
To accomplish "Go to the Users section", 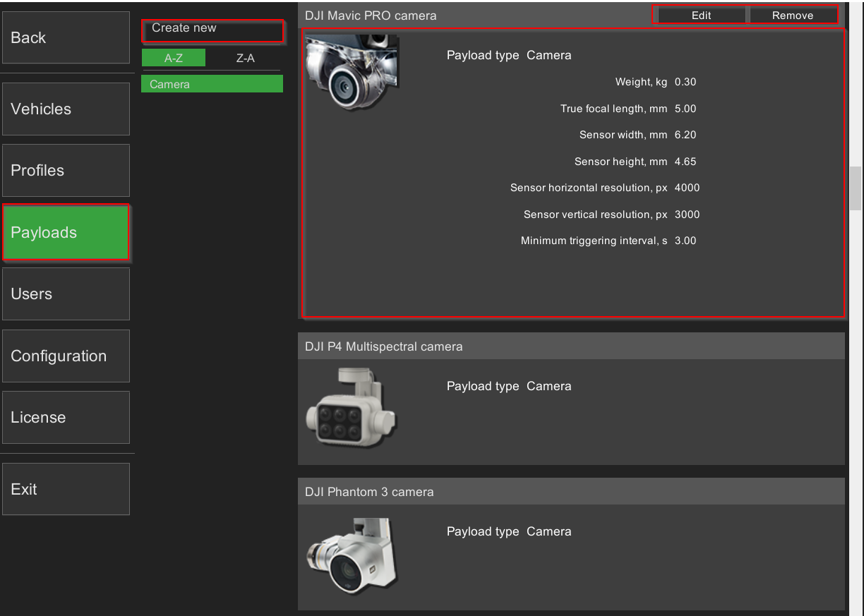I will click(x=66, y=294).
